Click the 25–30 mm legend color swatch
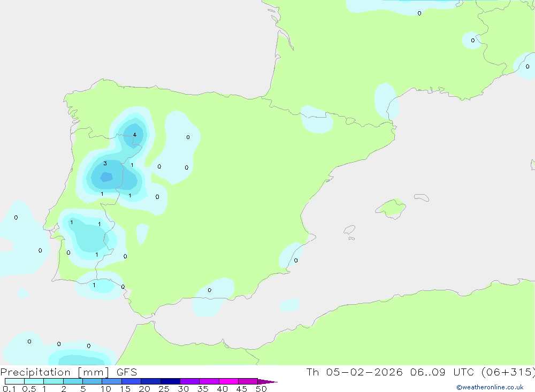Viewport: 535px width, 392px height. (170, 381)
